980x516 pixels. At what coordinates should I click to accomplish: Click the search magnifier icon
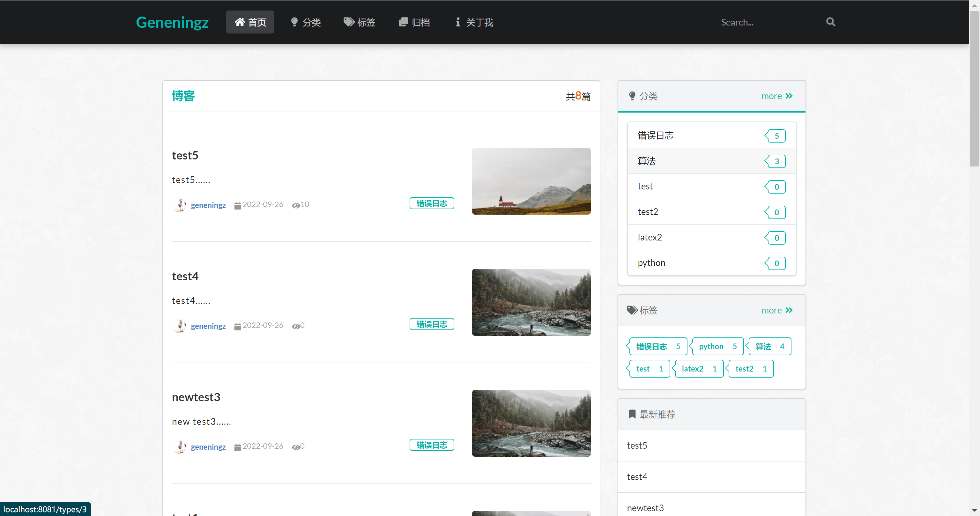pos(830,22)
